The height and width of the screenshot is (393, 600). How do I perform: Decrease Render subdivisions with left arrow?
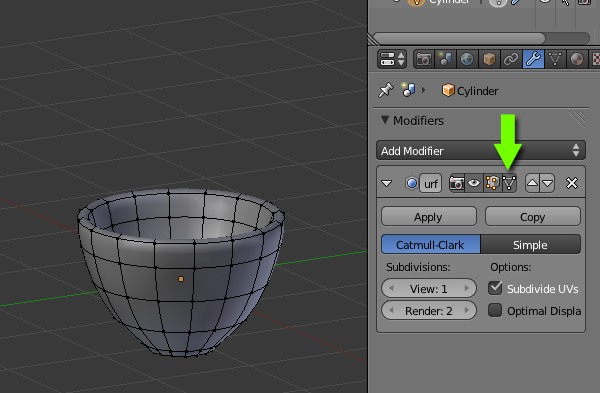pos(391,310)
